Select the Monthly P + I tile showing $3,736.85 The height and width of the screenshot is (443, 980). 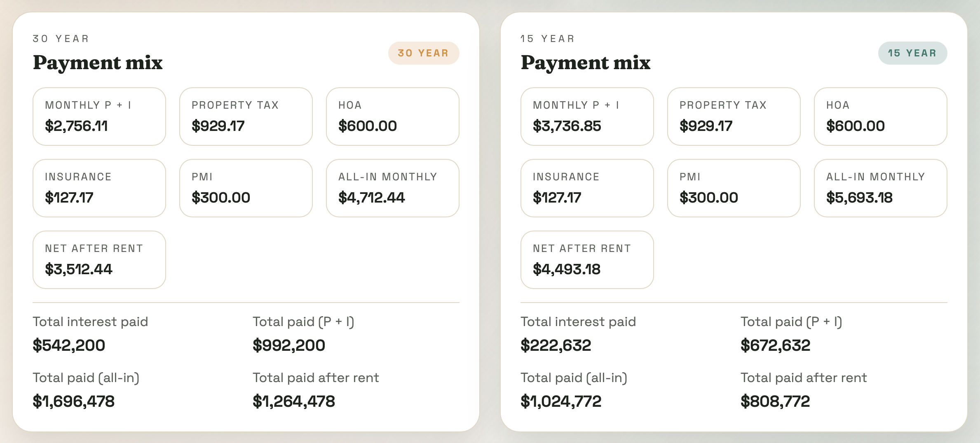(587, 117)
